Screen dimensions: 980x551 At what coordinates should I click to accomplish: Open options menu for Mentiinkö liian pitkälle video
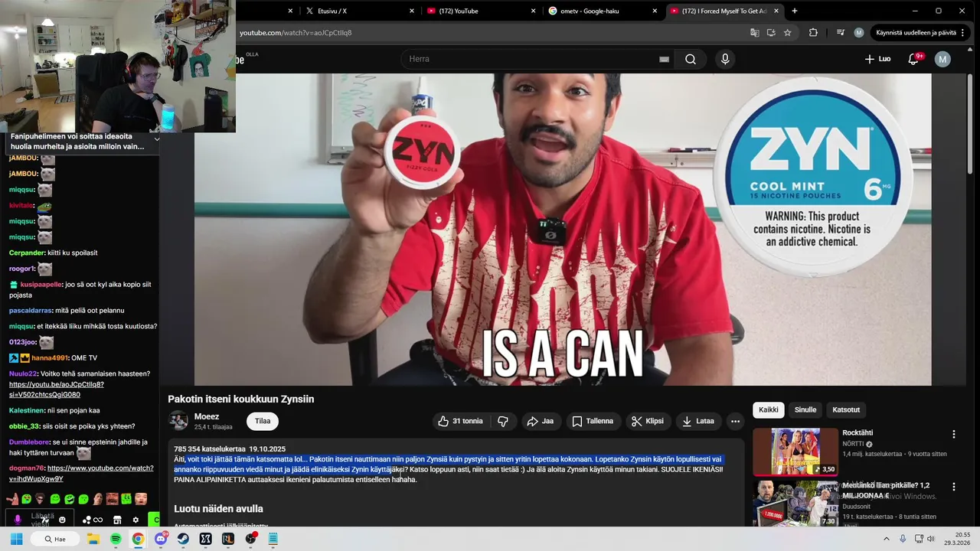(x=953, y=487)
